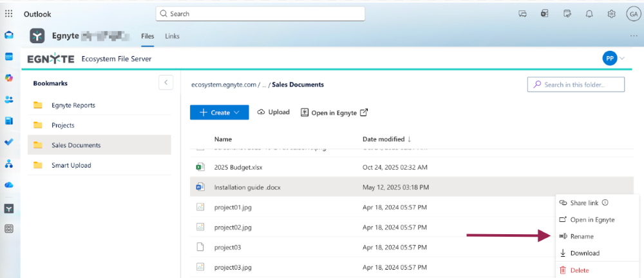The image size is (644, 278).
Task: Select Download in the context menu
Action: (584, 253)
